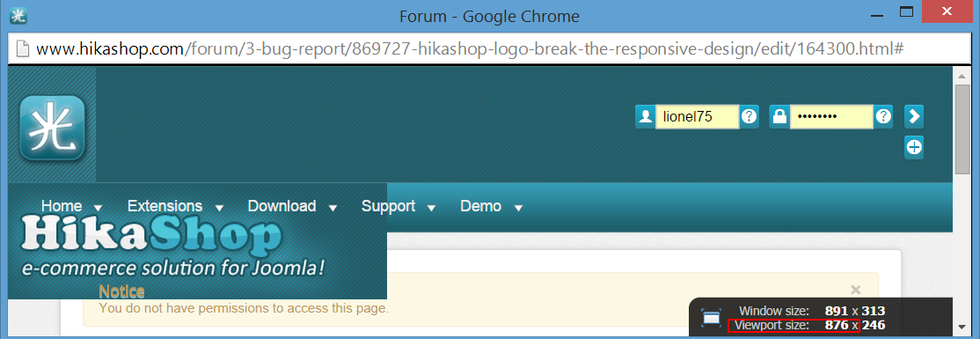The width and height of the screenshot is (980, 339).
Task: Click Chrome window title bar app icon
Action: (x=18, y=15)
